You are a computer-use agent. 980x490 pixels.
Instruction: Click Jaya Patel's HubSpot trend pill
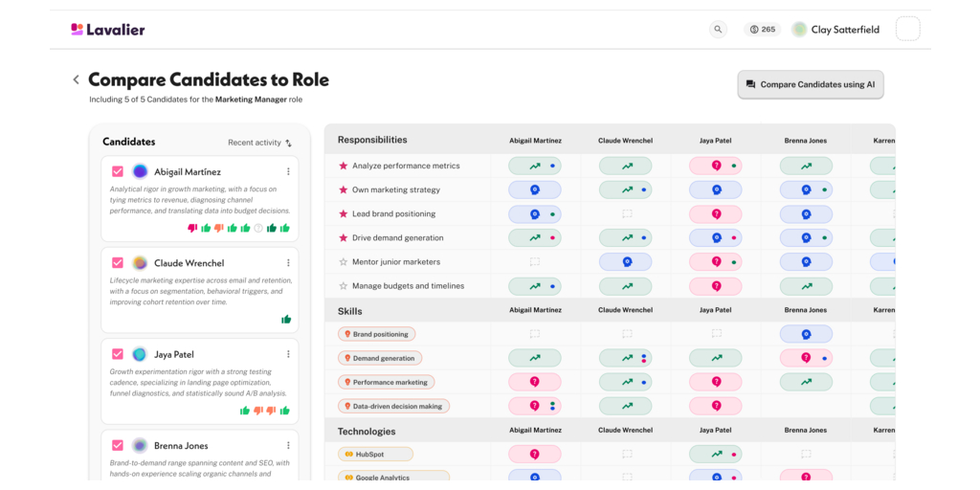[x=716, y=454]
